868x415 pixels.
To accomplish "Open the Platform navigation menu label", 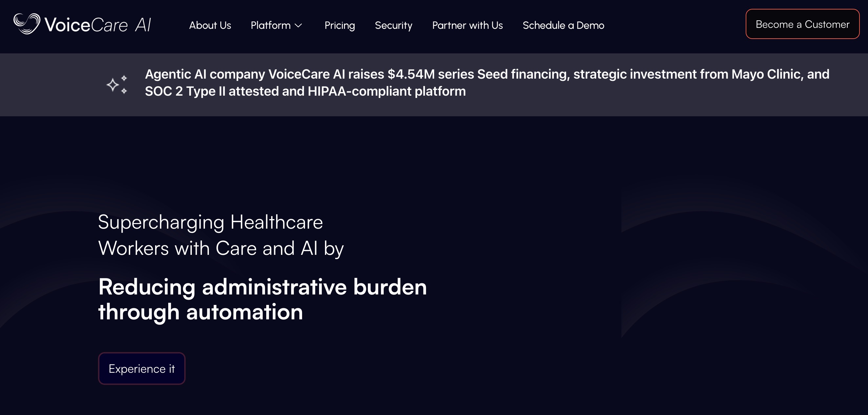I will click(x=270, y=26).
